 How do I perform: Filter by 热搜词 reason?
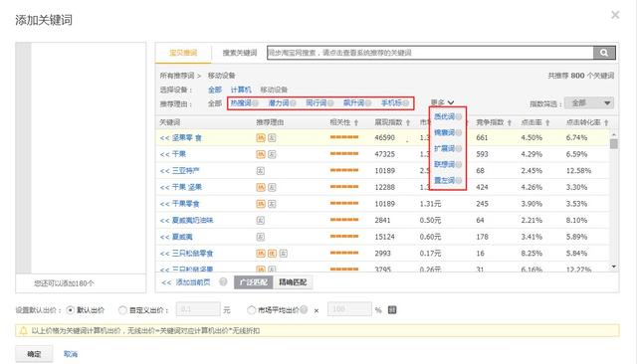(241, 103)
